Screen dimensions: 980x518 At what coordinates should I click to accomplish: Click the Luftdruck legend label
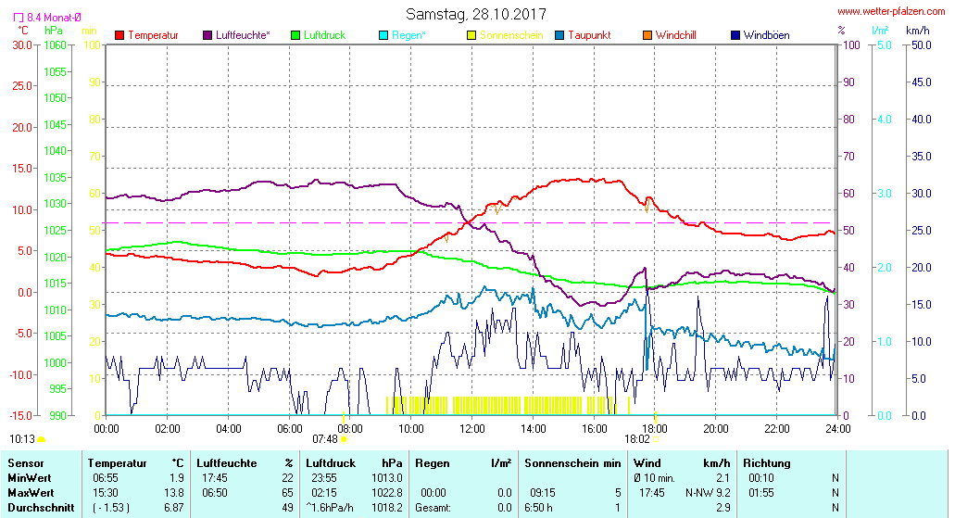click(324, 35)
